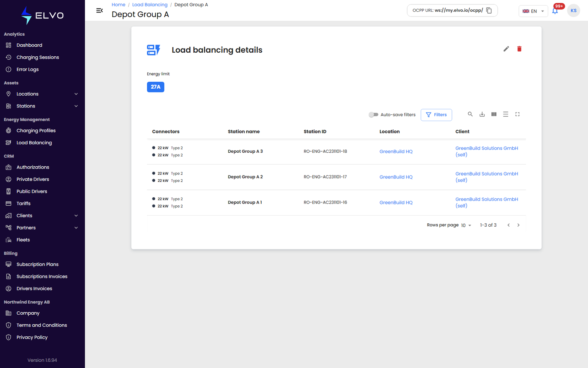Select station name Depot Group A 2
The height and width of the screenshot is (368, 588).
(x=245, y=177)
